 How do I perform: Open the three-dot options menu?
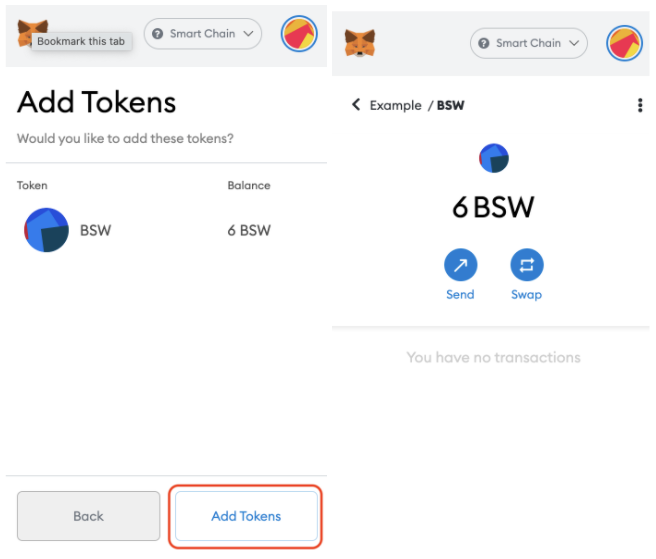[x=640, y=105]
